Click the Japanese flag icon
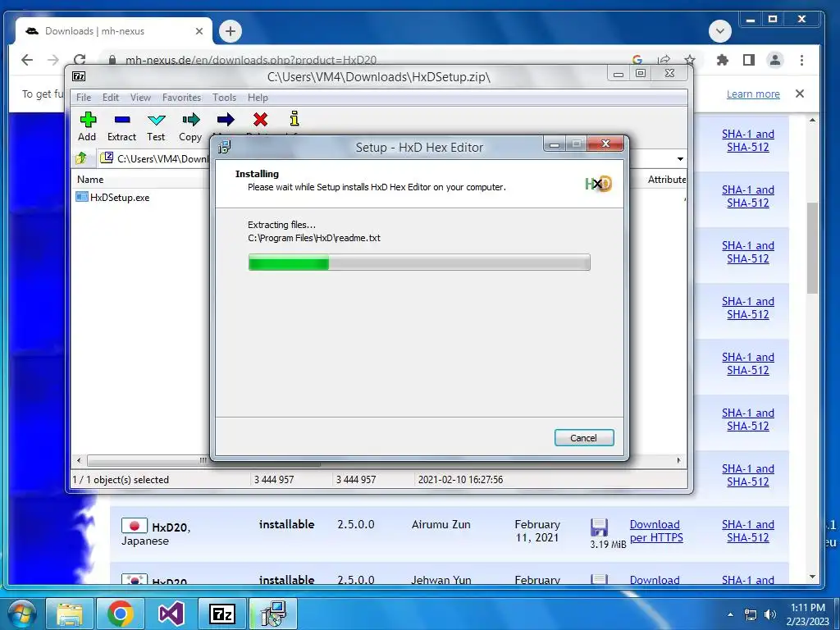 (135, 526)
